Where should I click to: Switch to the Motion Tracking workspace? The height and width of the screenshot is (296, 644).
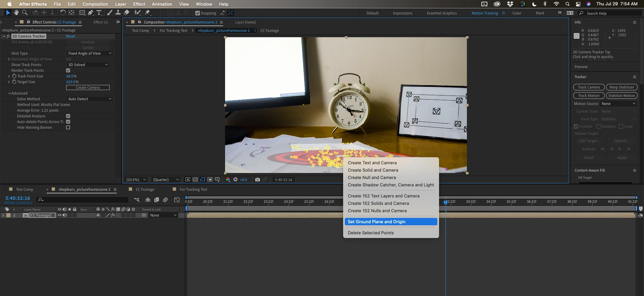pyautogui.click(x=485, y=13)
